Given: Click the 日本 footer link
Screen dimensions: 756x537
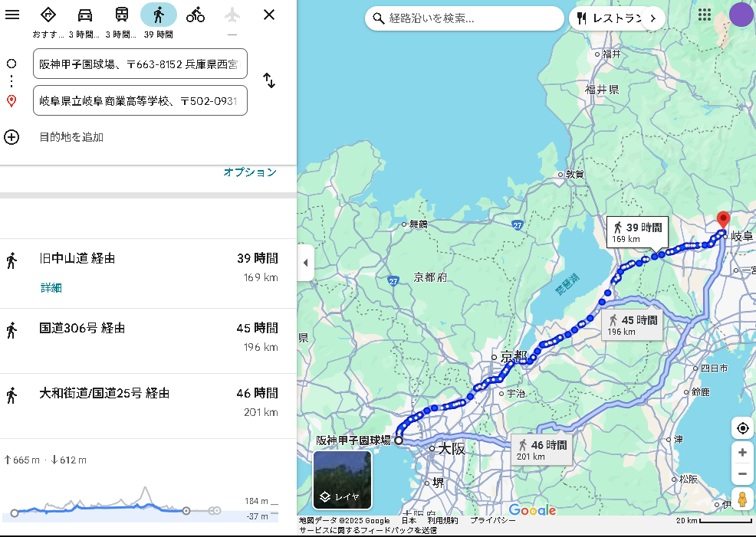Looking at the screenshot, I should tap(409, 520).
